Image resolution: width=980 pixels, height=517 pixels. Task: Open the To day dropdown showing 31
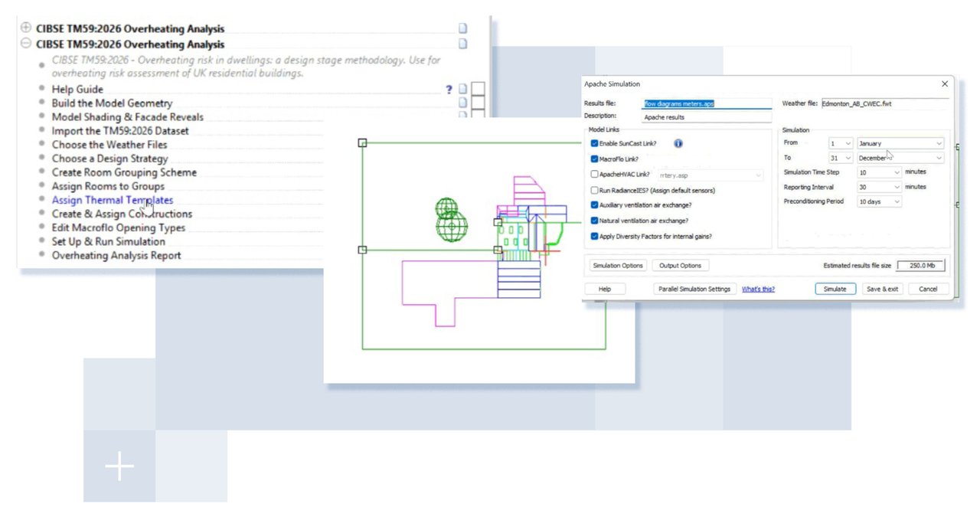(840, 158)
